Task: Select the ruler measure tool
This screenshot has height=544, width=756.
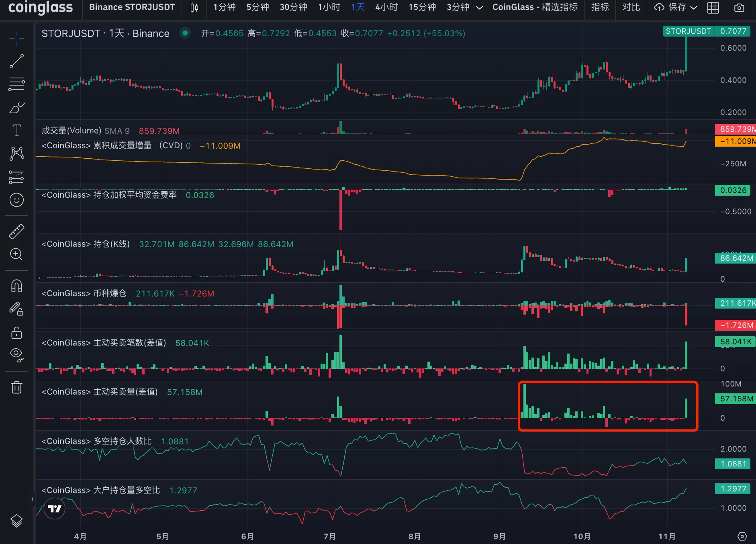Action: coord(16,231)
